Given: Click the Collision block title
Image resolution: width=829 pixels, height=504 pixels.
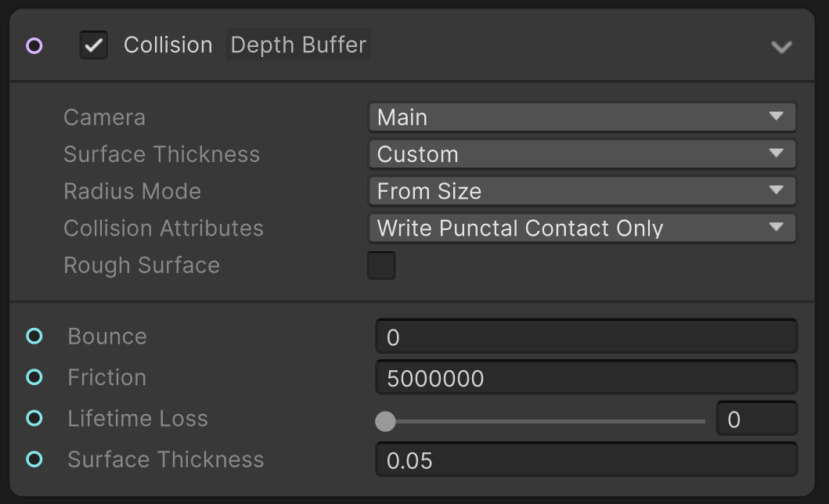Looking at the screenshot, I should pyautogui.click(x=168, y=45).
